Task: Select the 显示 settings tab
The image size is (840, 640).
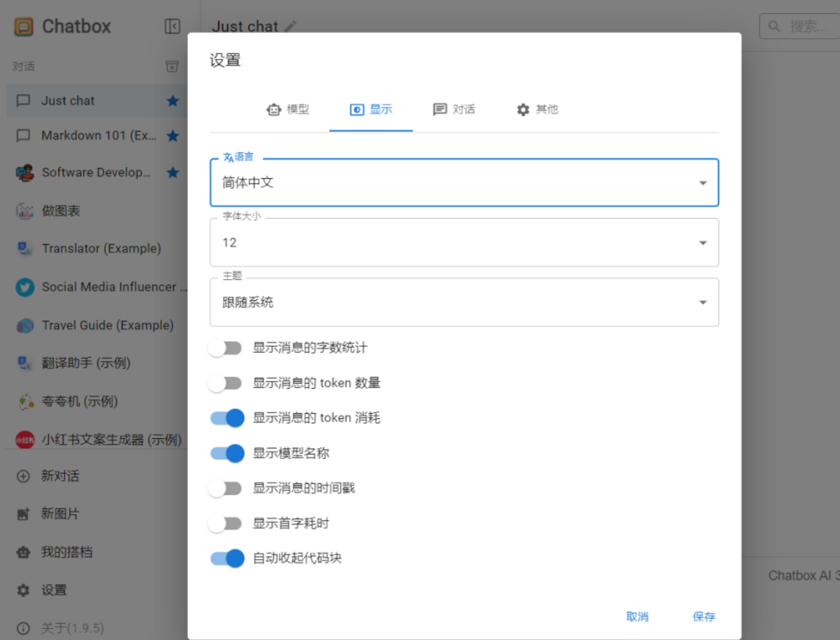Action: pos(371,109)
